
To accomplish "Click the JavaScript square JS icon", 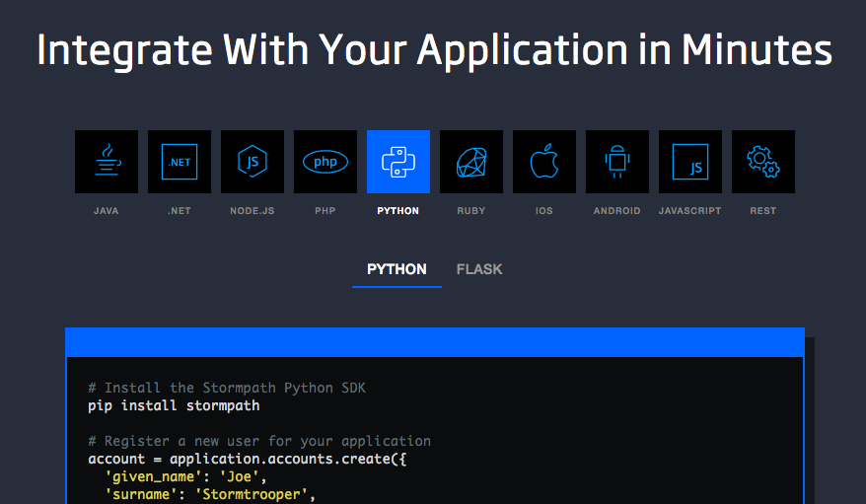I will [690, 162].
